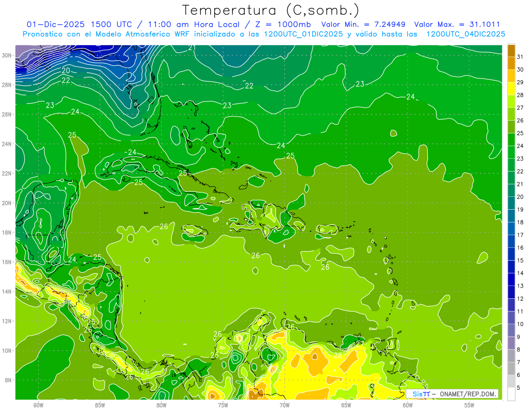The height and width of the screenshot is (411, 532).
Task: Click the 14N latitude axis label
Action: [x=7, y=291]
